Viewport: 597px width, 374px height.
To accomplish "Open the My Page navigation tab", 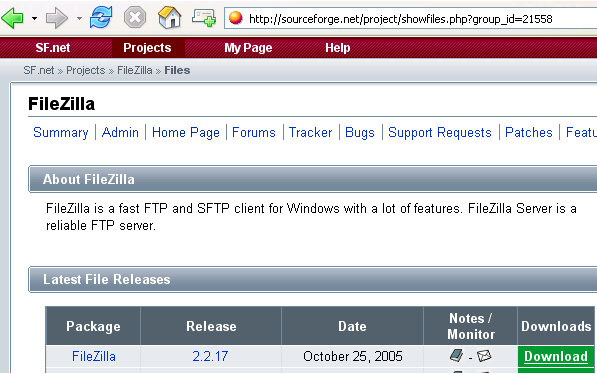I will [x=248, y=48].
